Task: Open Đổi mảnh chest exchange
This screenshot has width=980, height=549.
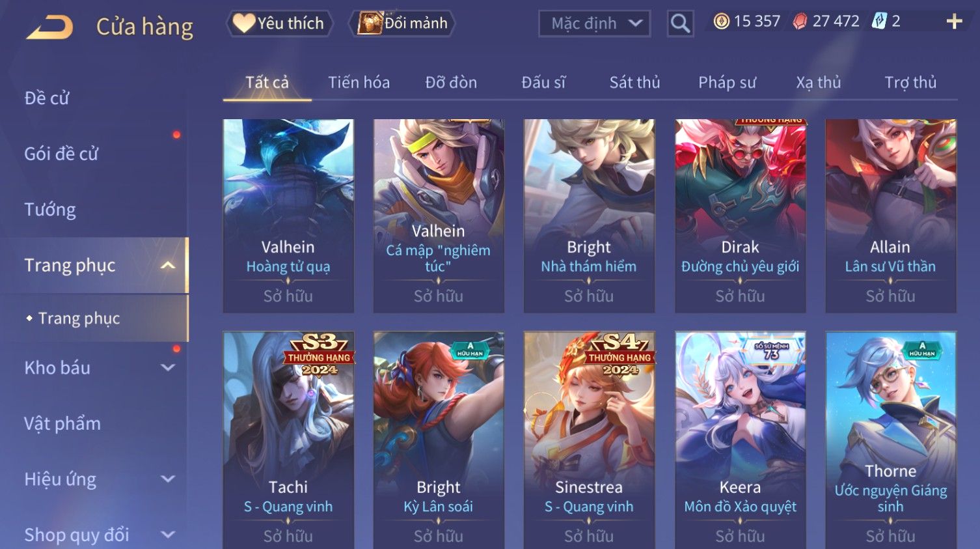Action: point(402,23)
